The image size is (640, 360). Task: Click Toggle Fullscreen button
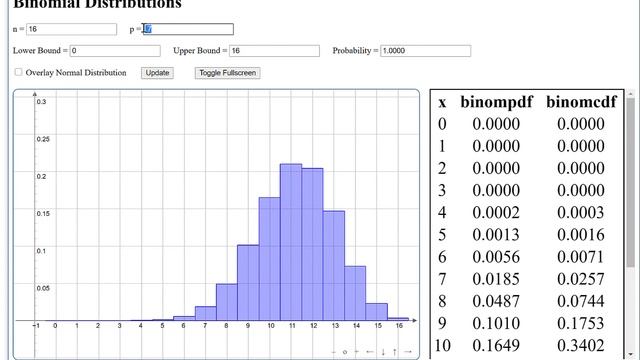[227, 73]
